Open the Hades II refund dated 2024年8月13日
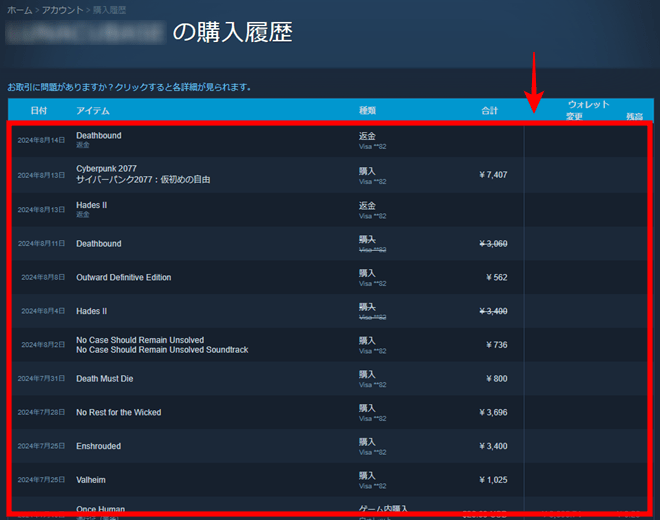Viewport: 660px width, 520px height. tap(92, 204)
